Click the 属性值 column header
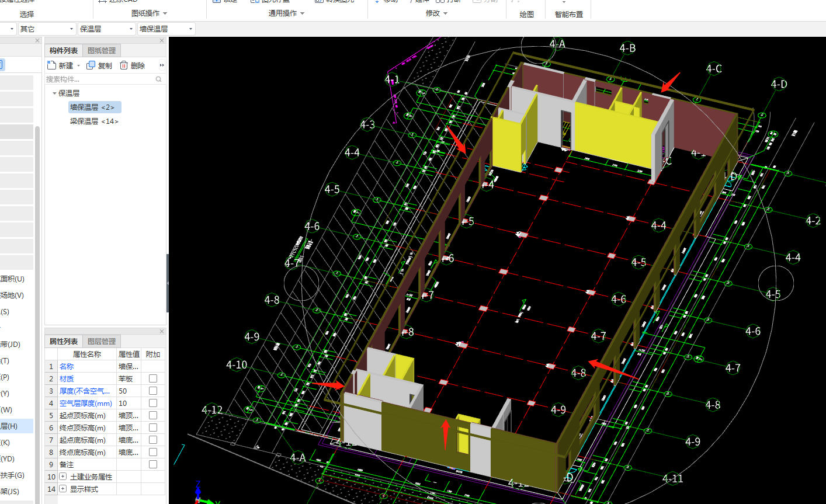 129,354
